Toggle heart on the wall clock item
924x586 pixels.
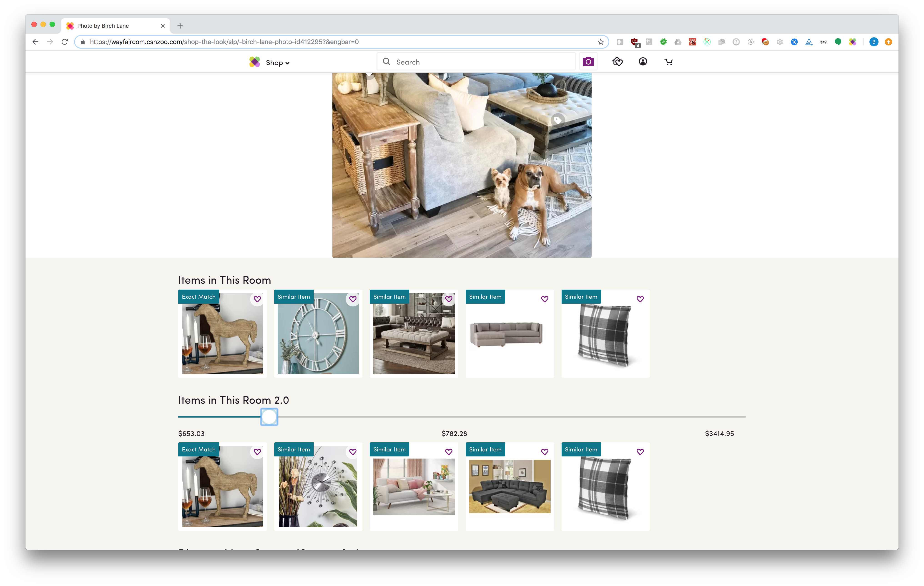pos(353,299)
